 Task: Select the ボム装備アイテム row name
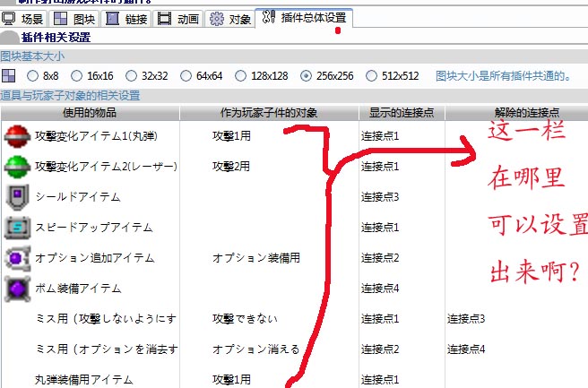[x=78, y=289]
